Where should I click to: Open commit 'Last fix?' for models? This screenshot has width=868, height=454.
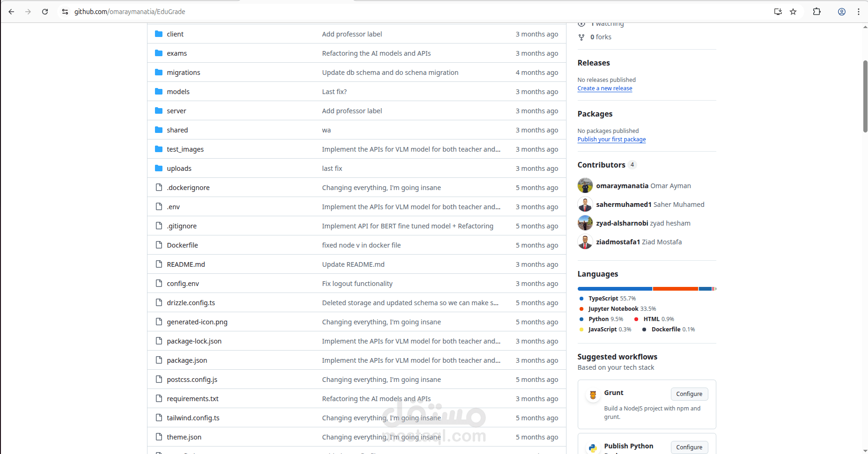(x=334, y=92)
